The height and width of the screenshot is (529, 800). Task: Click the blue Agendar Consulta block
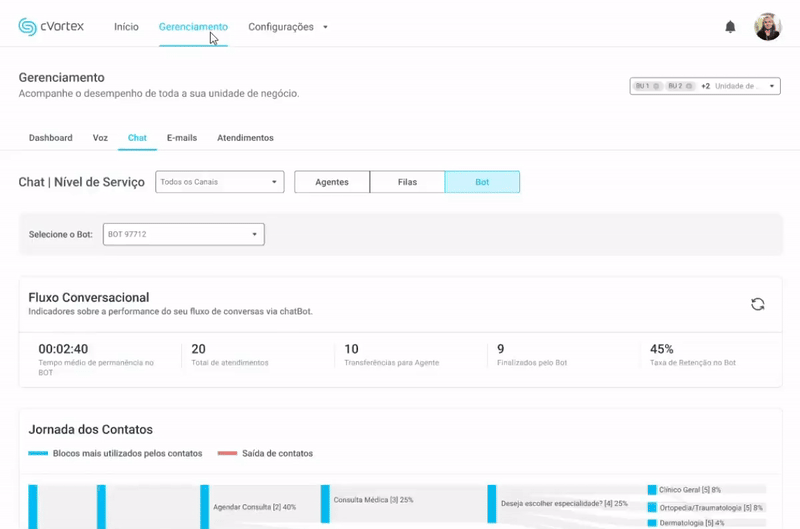tap(205, 506)
